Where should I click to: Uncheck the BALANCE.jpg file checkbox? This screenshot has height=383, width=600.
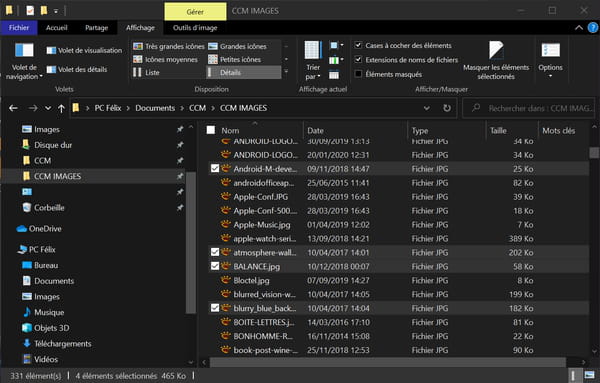pyautogui.click(x=215, y=266)
